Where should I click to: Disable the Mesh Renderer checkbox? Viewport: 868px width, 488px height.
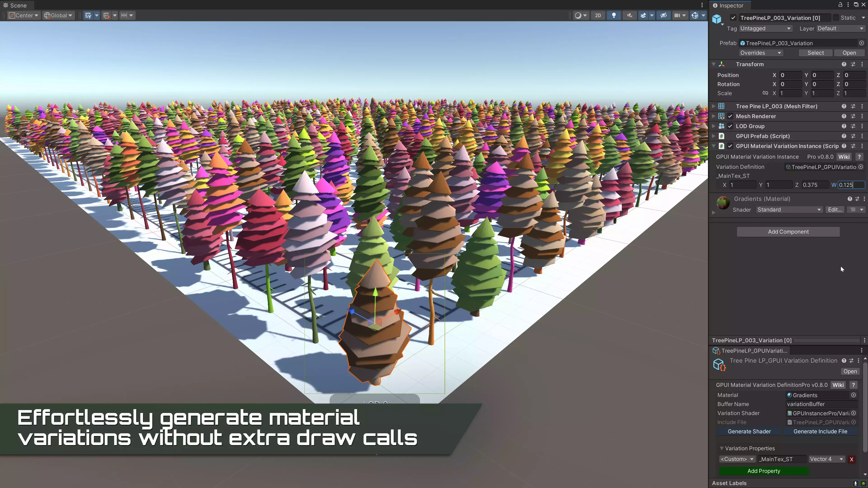pos(730,116)
